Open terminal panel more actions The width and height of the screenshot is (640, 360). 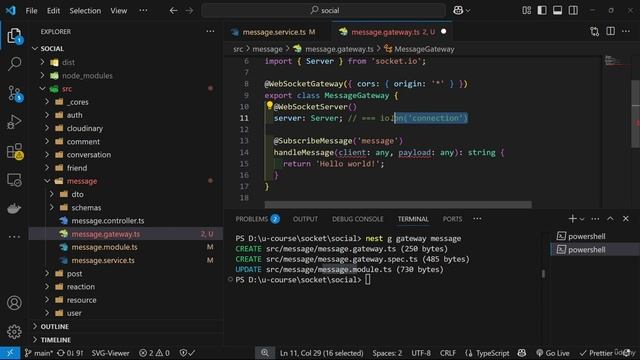tap(595, 219)
